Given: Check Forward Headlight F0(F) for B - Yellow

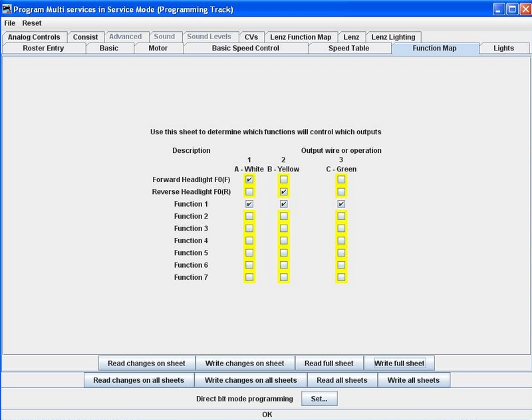Looking at the screenshot, I should 284,179.
